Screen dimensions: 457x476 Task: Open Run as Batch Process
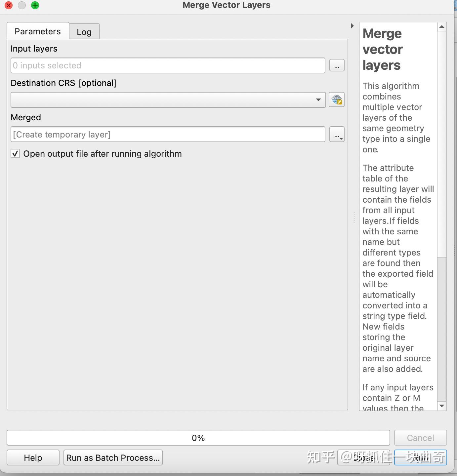pos(112,457)
